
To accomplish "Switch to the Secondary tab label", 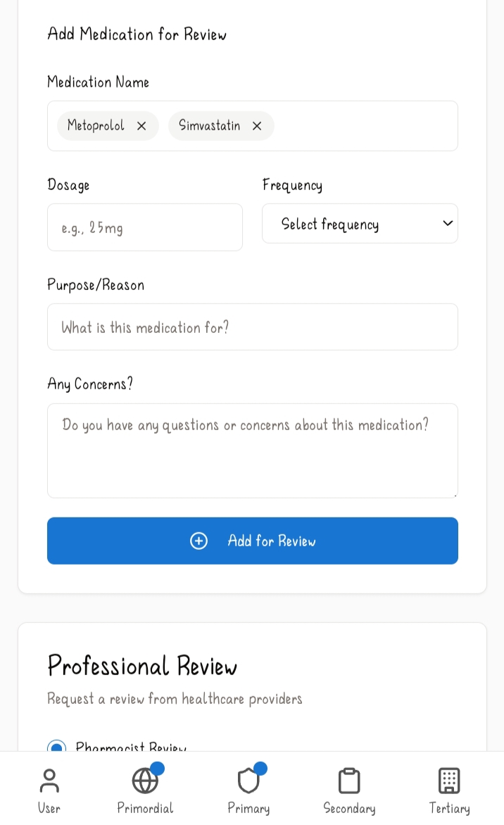I will coord(349,808).
